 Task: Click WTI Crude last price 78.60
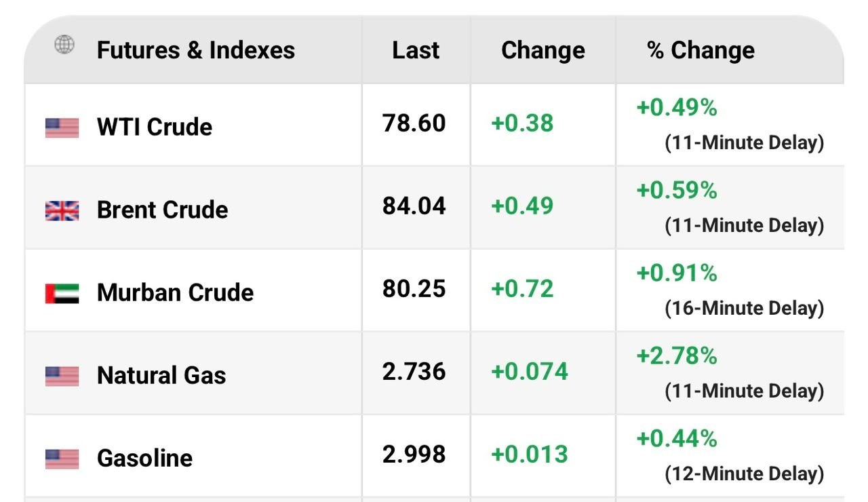pyautogui.click(x=414, y=123)
